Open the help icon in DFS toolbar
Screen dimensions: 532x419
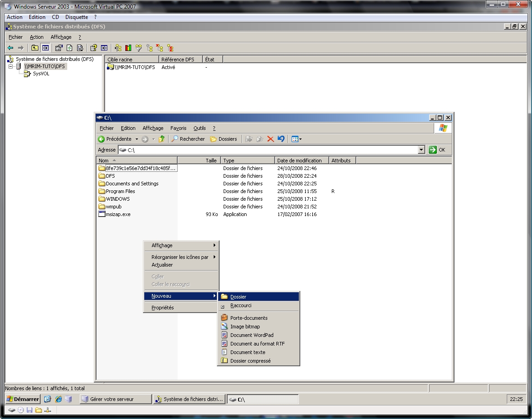94,48
